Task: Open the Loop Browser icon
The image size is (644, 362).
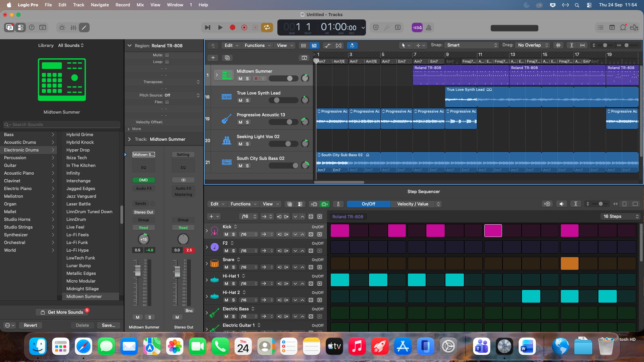Action: (x=623, y=27)
